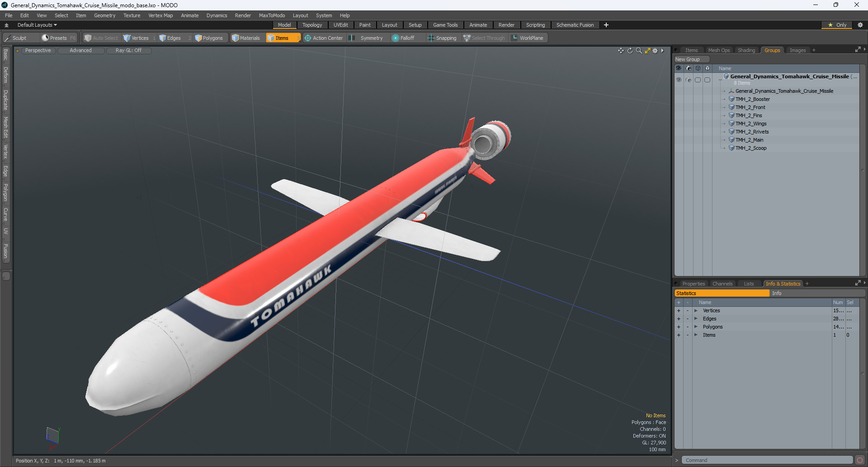Open the WorkPlane options

(x=528, y=38)
